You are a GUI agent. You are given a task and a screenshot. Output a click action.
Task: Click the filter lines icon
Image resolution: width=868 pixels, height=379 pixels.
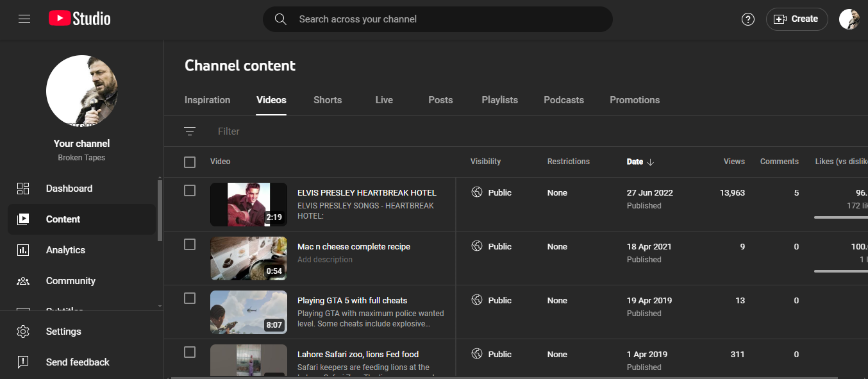click(x=190, y=131)
